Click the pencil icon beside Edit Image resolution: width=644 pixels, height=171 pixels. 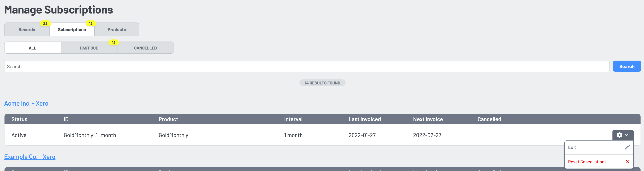627,147
